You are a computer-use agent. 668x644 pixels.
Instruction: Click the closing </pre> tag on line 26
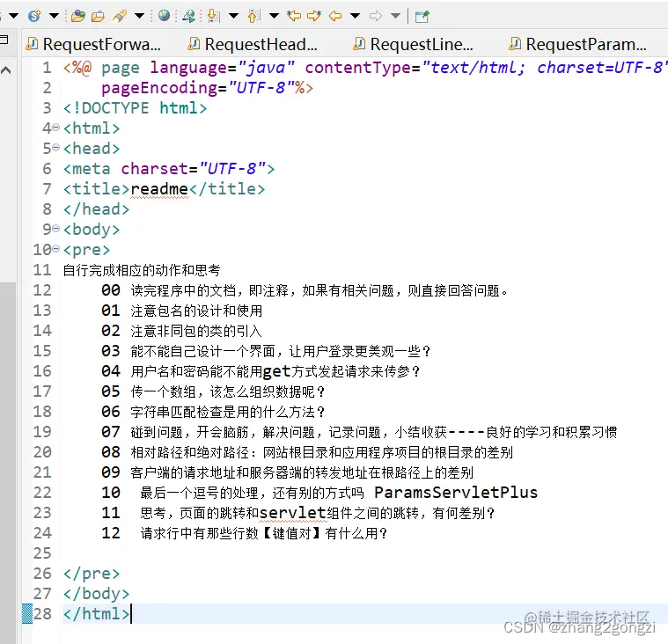(92, 574)
